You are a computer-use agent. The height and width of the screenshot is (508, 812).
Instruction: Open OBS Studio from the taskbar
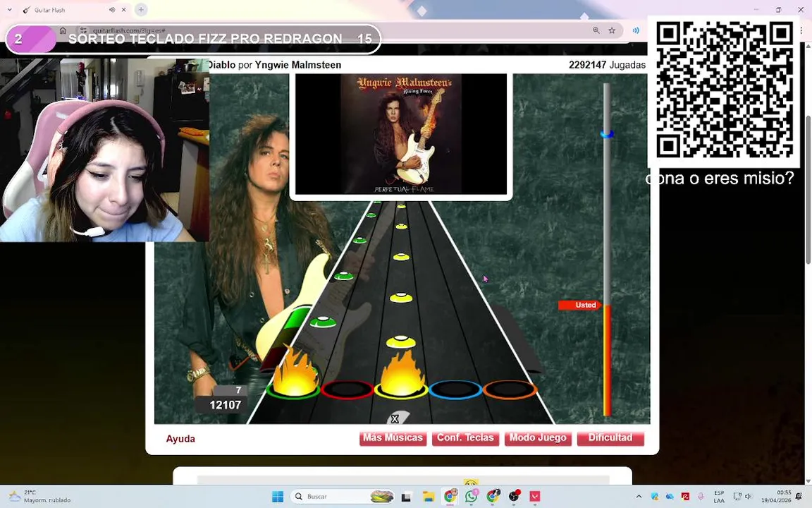[x=514, y=497]
